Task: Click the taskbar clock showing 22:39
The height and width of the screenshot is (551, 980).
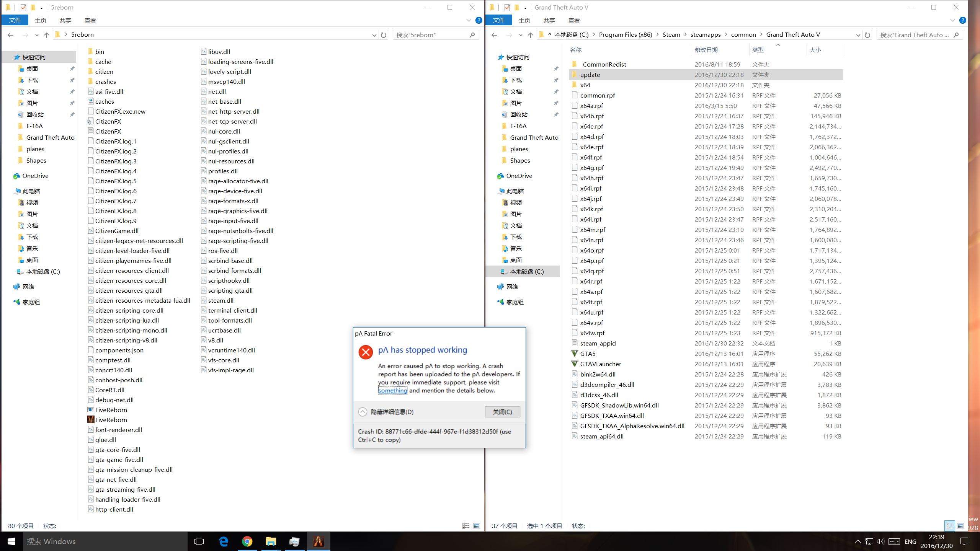Action: pos(936,541)
